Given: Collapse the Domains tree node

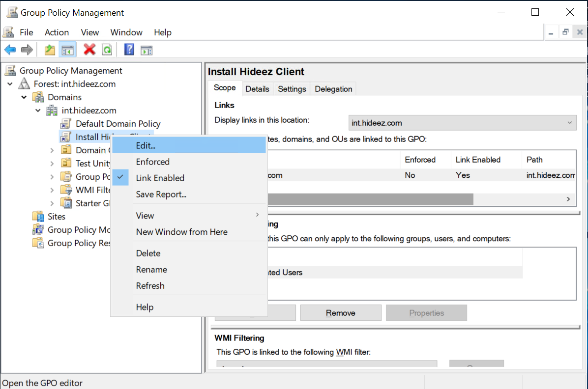Looking at the screenshot, I should pos(24,97).
